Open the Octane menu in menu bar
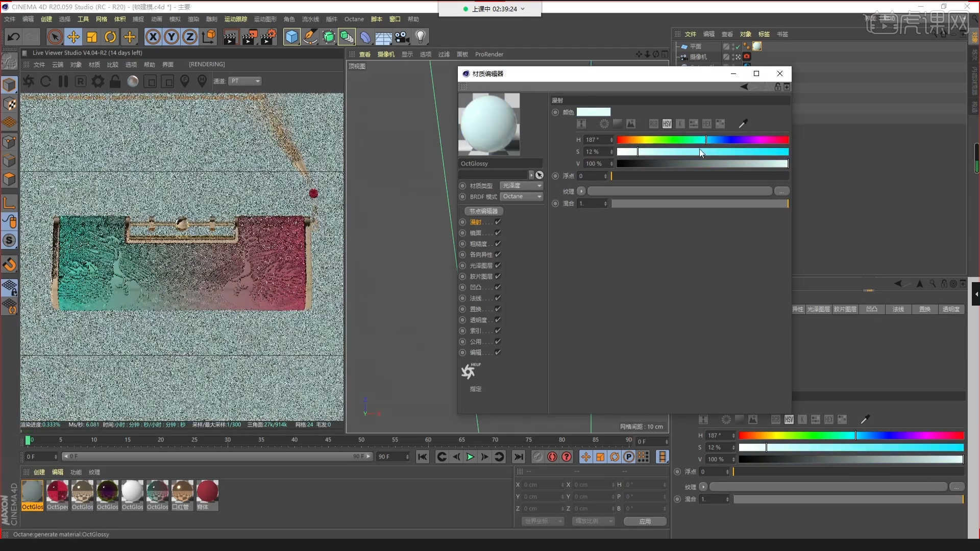 [x=354, y=19]
